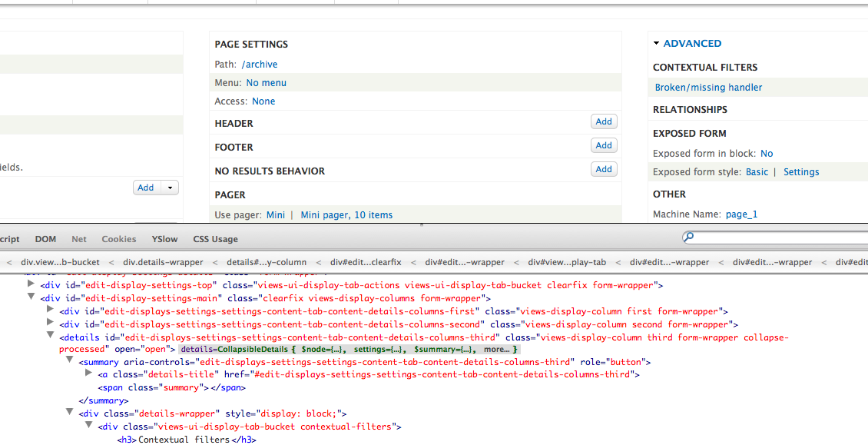
Task: Switch to the DOM tab in Firebug
Action: pos(45,239)
